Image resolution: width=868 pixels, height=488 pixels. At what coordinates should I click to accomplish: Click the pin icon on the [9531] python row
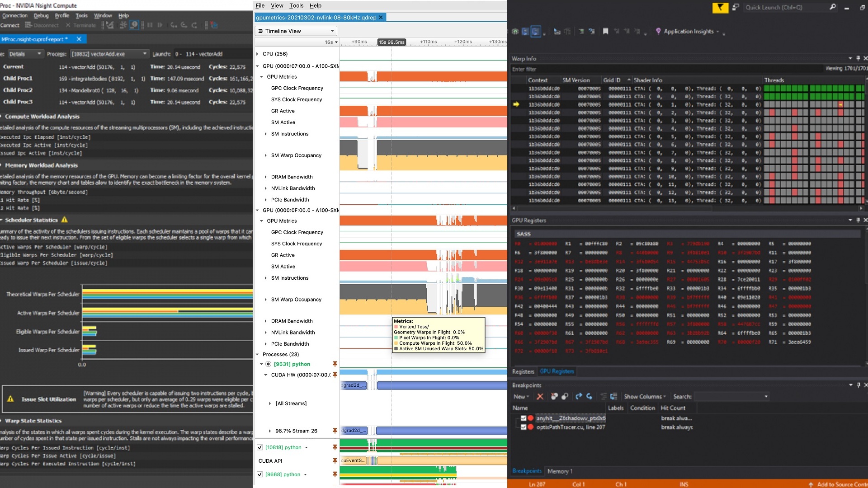(335, 364)
